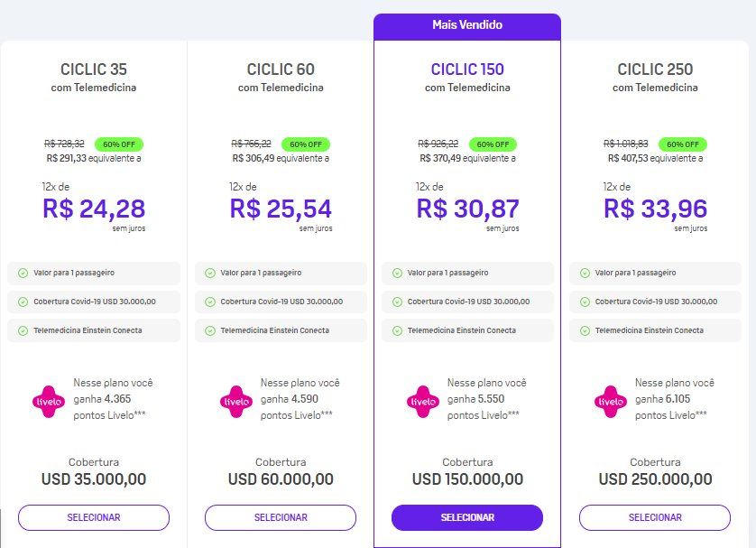This screenshot has height=548, width=756.
Task: Click the check icon for CICLIC 60 Covid-19 coverage
Action: tap(209, 302)
